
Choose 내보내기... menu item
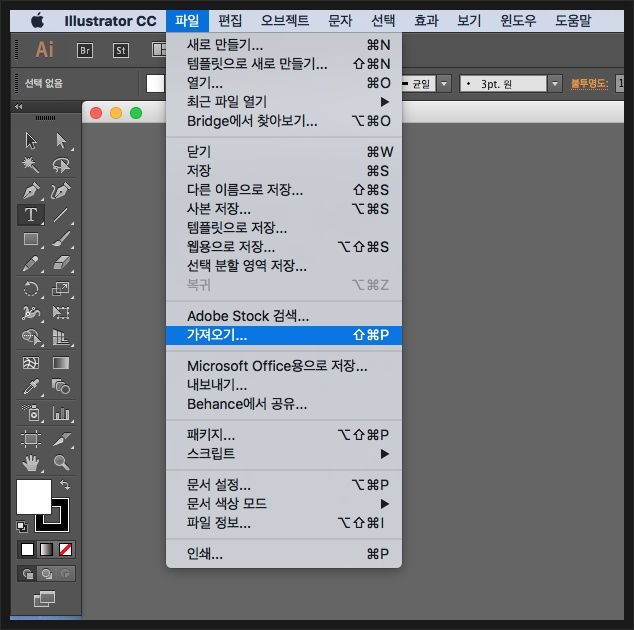pos(284,385)
